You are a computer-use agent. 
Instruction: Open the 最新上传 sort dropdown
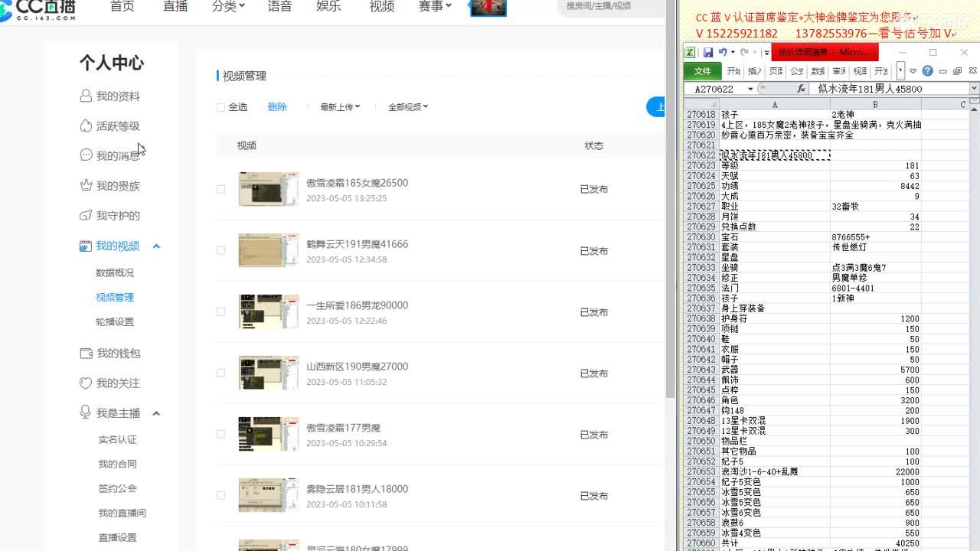tap(340, 107)
